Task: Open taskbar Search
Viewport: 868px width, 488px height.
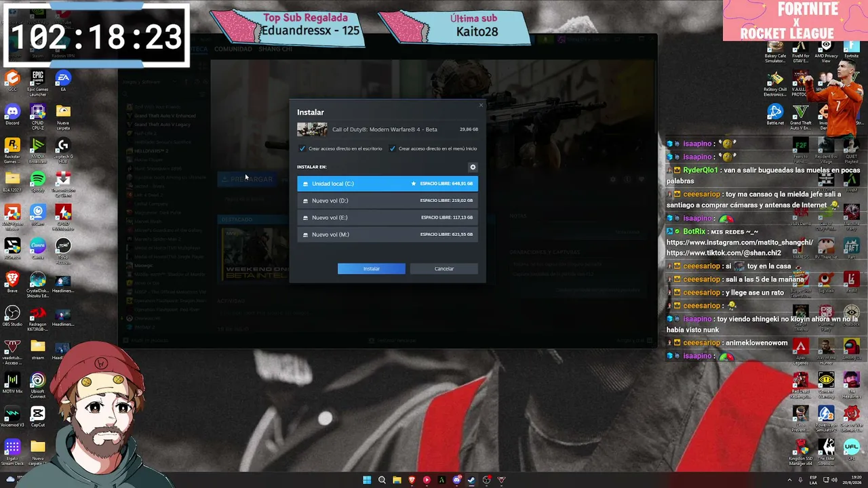Action: tap(382, 480)
